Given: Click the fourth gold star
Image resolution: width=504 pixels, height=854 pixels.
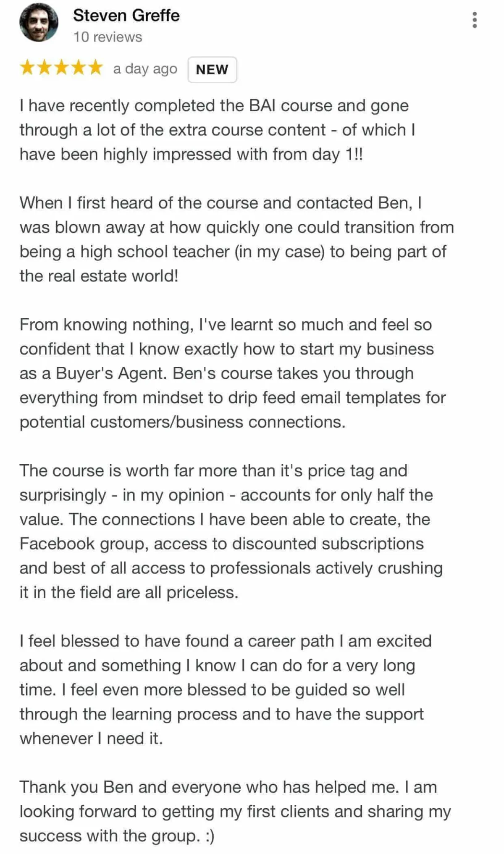Looking at the screenshot, I should (x=78, y=68).
